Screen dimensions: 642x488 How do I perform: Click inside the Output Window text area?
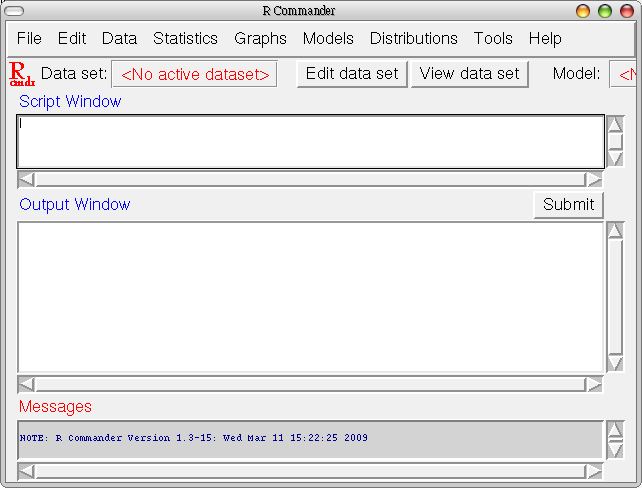310,297
